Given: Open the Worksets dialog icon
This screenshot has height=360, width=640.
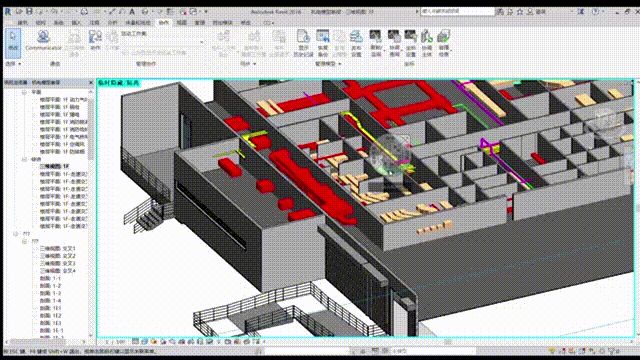Looking at the screenshot, I should tap(95, 40).
